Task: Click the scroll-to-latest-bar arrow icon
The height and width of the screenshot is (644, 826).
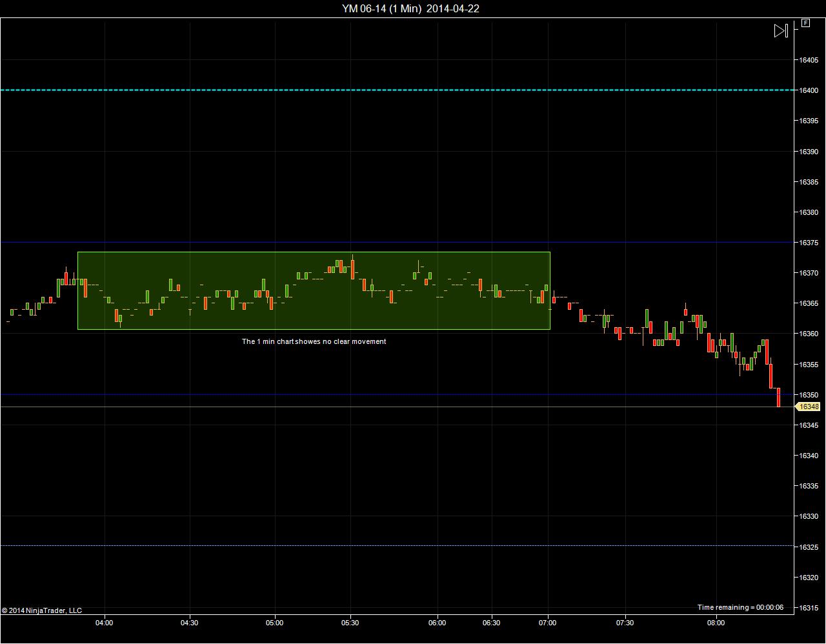Action: click(781, 30)
